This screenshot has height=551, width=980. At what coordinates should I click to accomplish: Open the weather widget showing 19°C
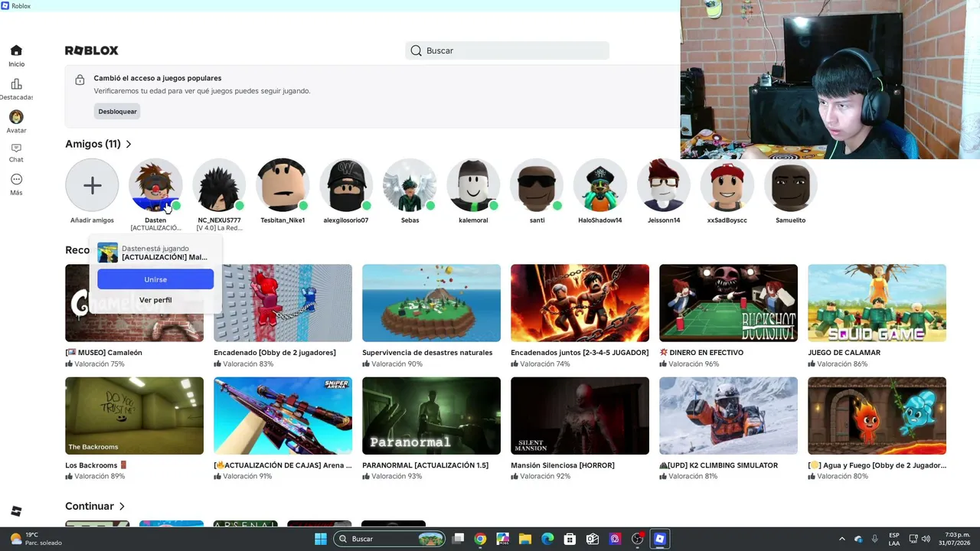click(x=35, y=539)
